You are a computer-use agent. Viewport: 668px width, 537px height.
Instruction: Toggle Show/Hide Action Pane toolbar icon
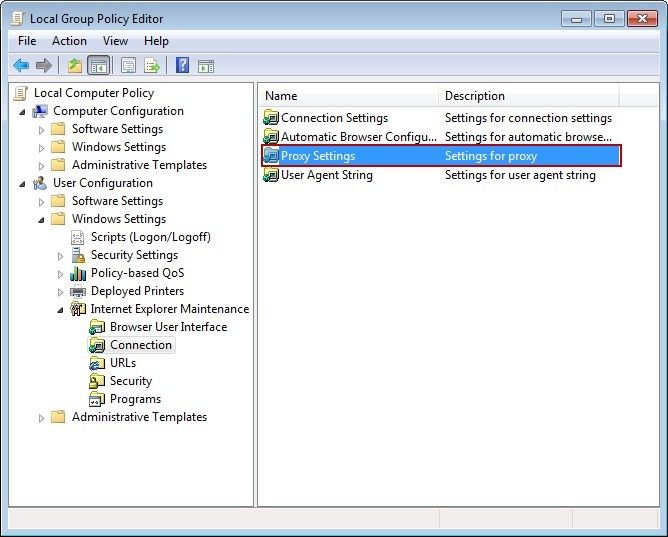click(x=206, y=66)
